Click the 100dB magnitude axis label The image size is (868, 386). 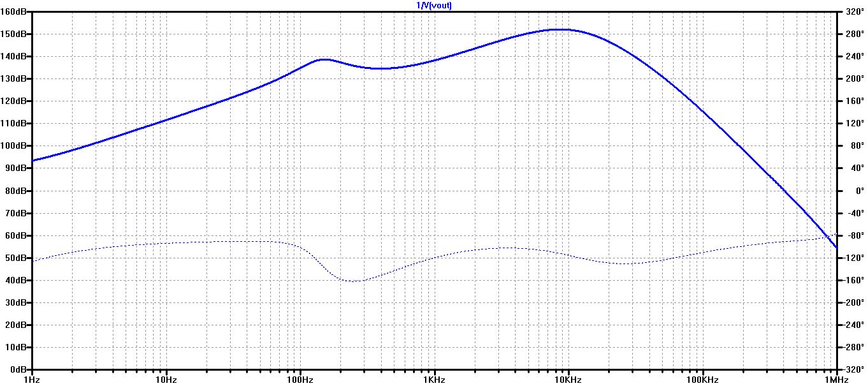13,145
